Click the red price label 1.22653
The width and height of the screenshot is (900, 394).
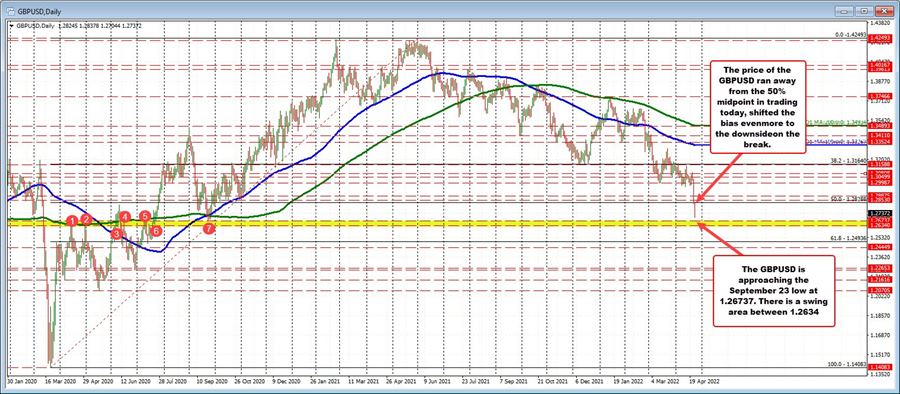(879, 268)
